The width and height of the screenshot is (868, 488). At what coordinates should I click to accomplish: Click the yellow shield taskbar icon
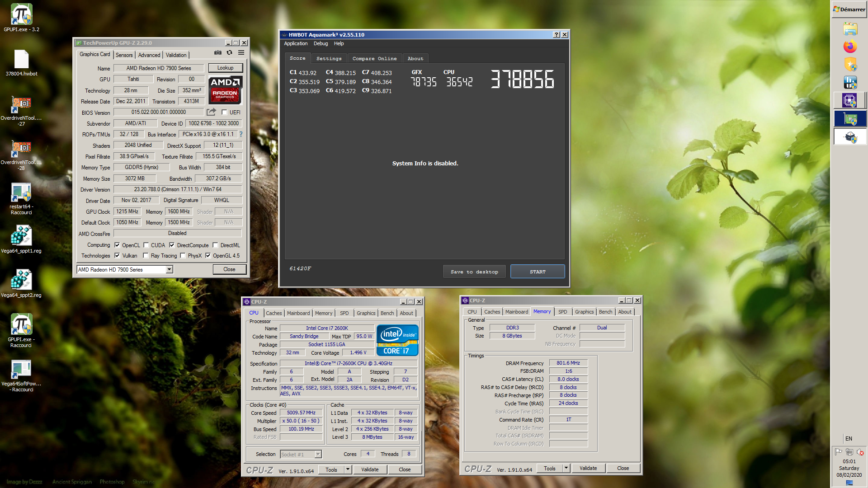(x=850, y=65)
